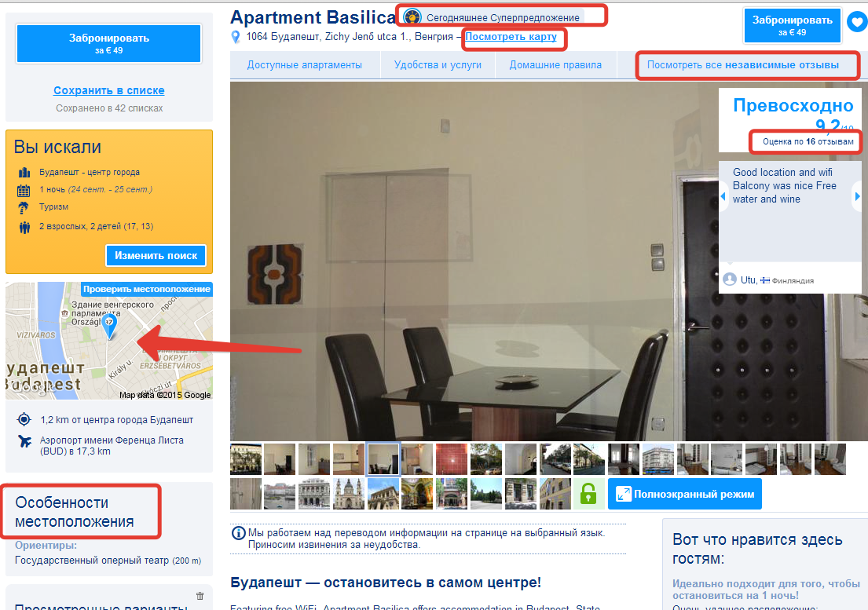Select the red tiled bathroom thumbnail
The width and height of the screenshot is (868, 610).
coord(452,459)
